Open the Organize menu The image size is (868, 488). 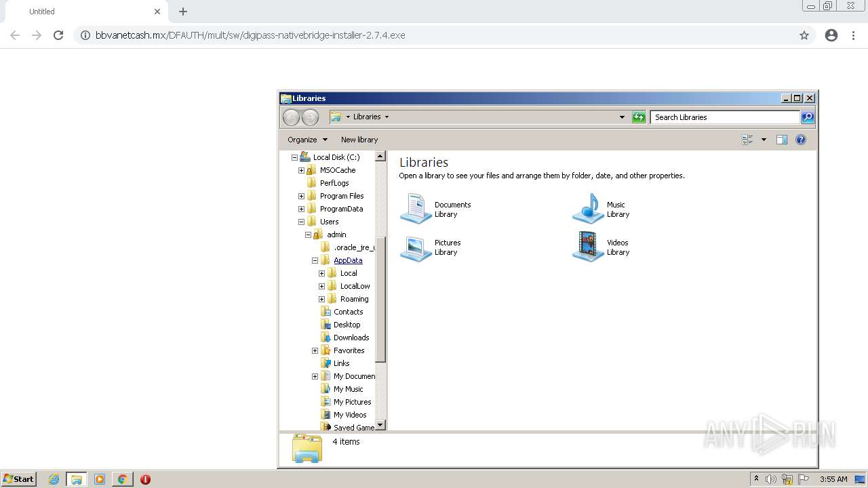coord(307,140)
